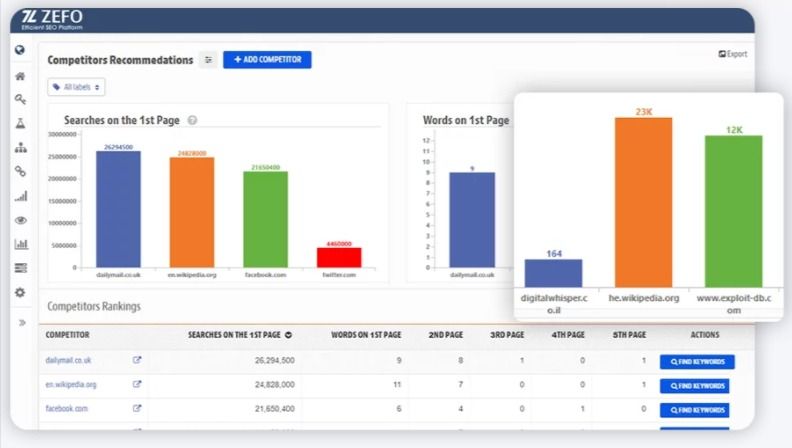The height and width of the screenshot is (448, 792).
Task: Click the green facebook.com searches bar
Action: pos(266,219)
